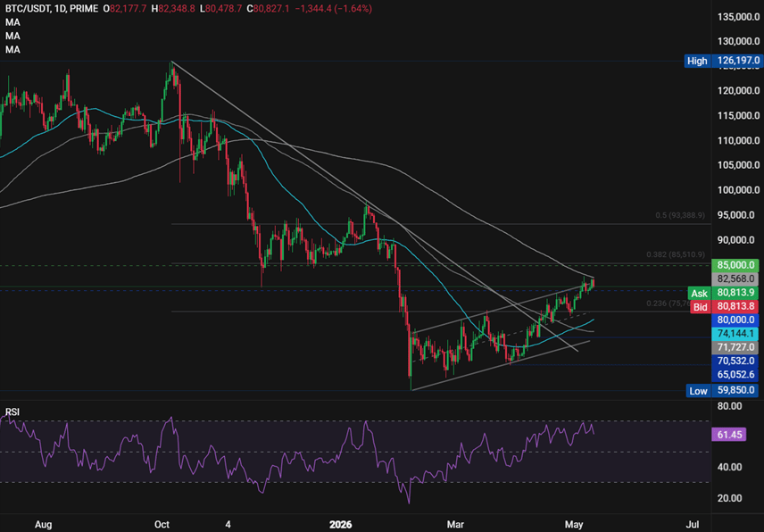Viewport: 764px width, 532px height.
Task: Click the 2026 marker on time axis
Action: pos(341,525)
